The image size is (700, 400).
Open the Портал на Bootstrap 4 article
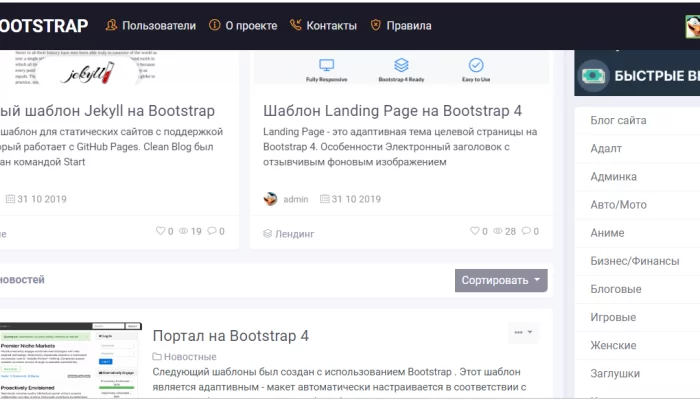pyautogui.click(x=231, y=336)
